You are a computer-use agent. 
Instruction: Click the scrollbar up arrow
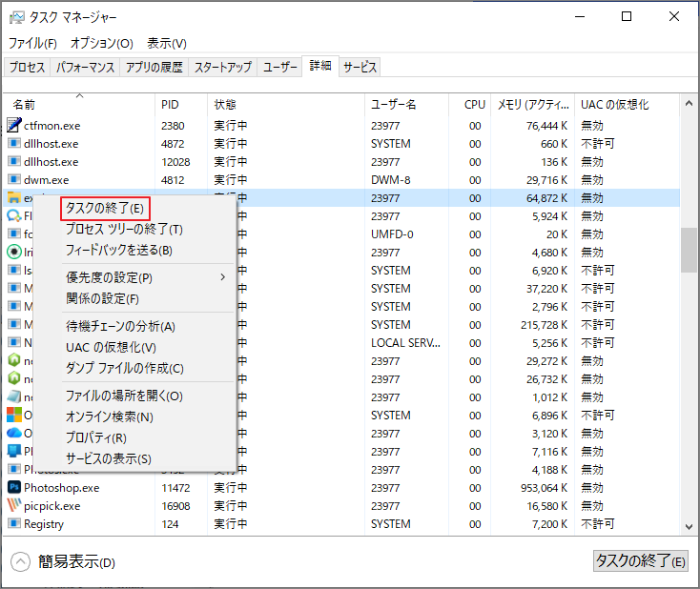pos(689,104)
